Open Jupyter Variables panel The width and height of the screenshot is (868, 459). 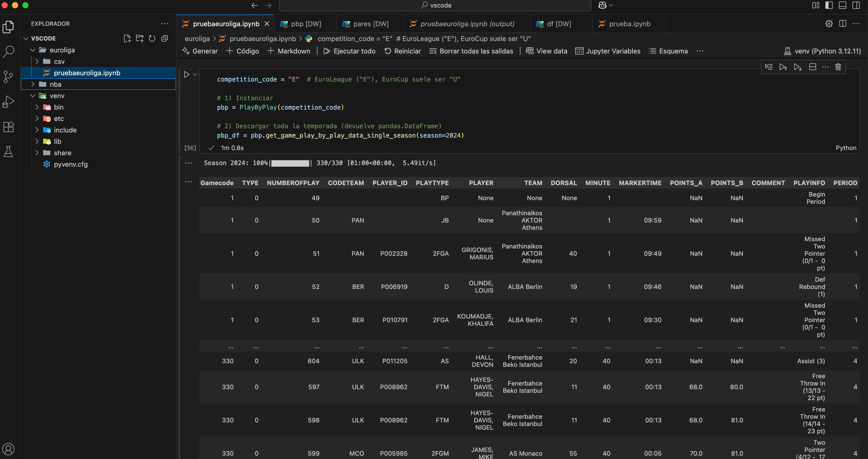(x=608, y=51)
